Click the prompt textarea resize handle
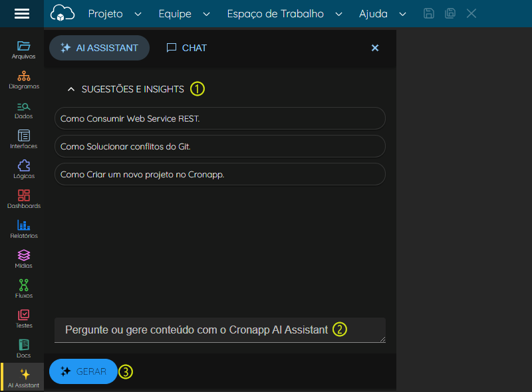This screenshot has width=532, height=392. point(383,339)
